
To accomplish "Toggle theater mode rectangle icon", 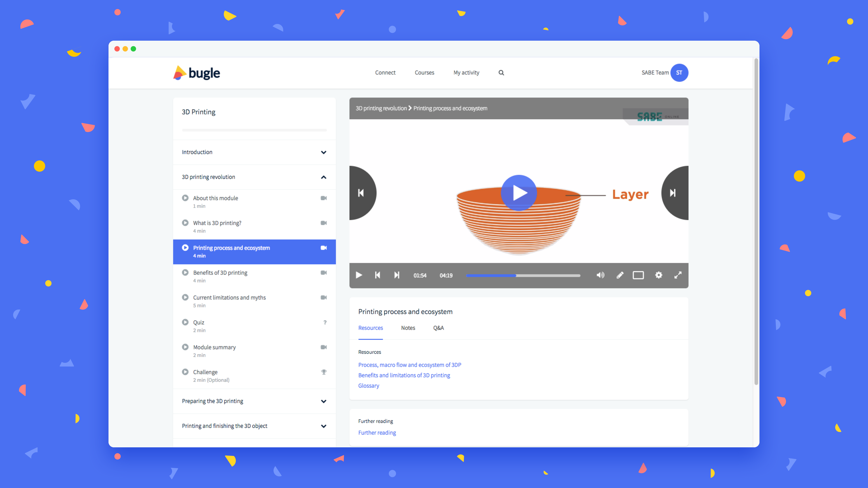I will pos(638,275).
